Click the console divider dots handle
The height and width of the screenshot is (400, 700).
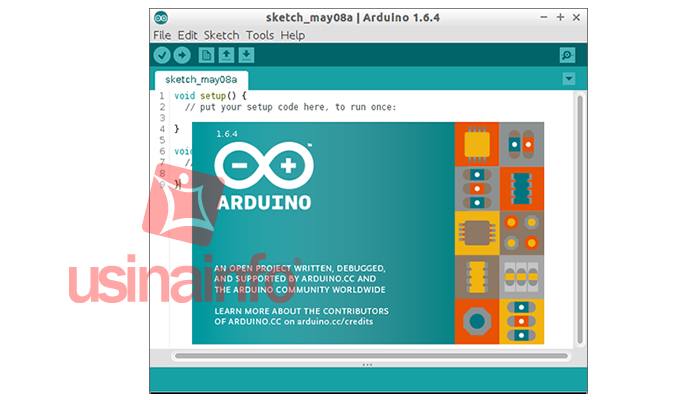tap(367, 365)
